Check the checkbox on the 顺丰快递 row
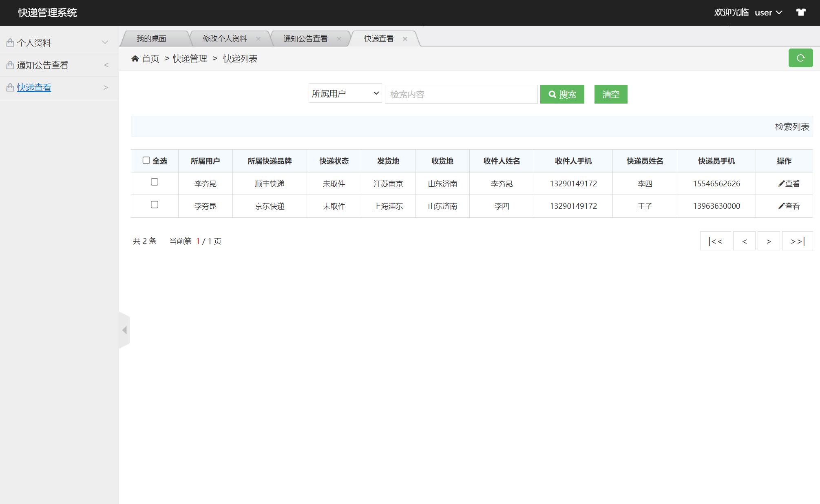The height and width of the screenshot is (504, 820). click(x=154, y=182)
